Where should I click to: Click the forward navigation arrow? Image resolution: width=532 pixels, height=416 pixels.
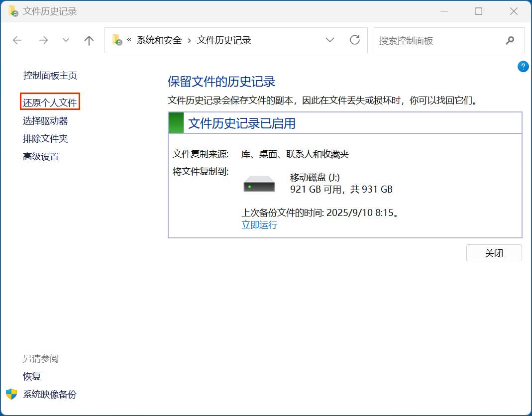click(43, 40)
